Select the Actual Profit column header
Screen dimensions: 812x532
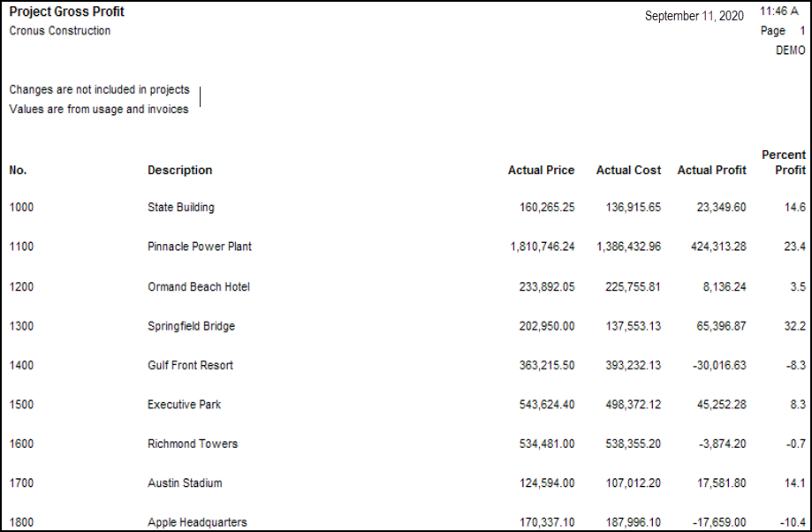pos(711,170)
